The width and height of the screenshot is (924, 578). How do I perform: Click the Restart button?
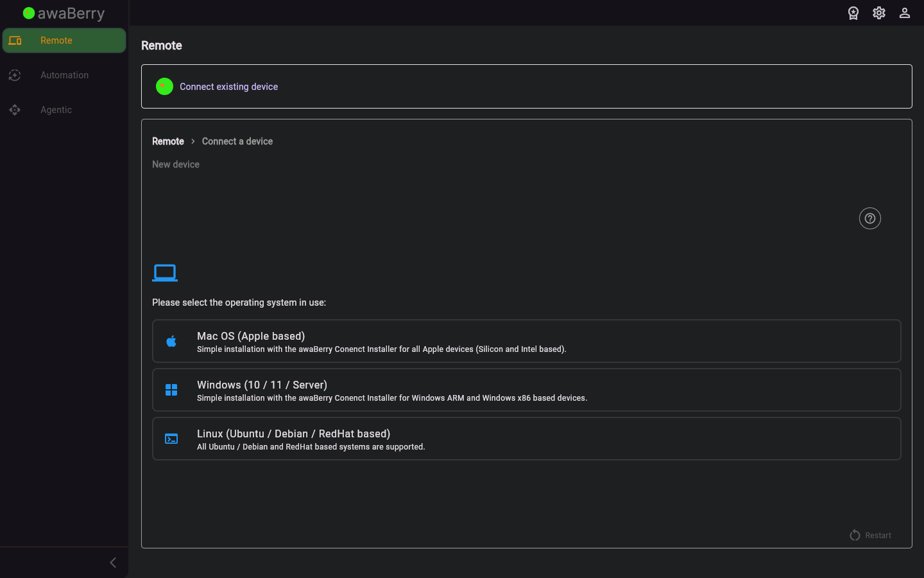coord(871,536)
